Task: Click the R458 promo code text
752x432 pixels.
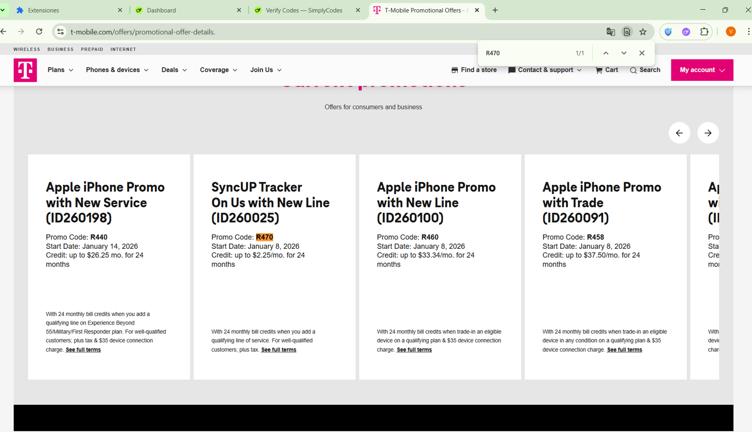Action: click(595, 237)
